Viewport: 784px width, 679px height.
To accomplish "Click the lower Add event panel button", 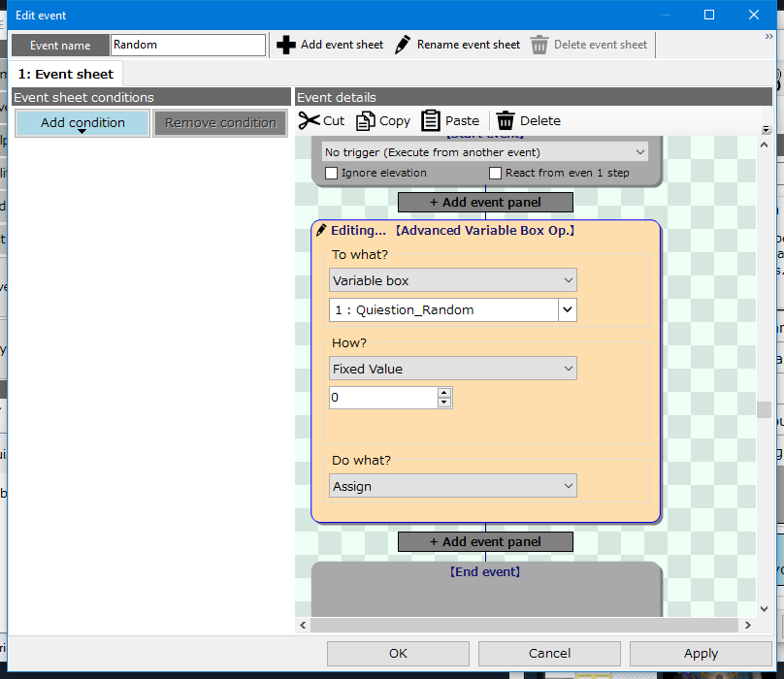I will pyautogui.click(x=485, y=542).
